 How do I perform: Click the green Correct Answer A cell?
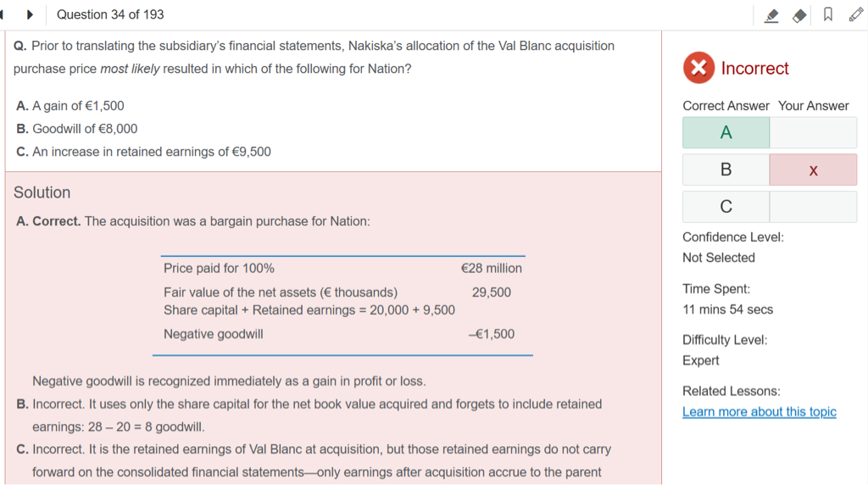click(x=726, y=132)
